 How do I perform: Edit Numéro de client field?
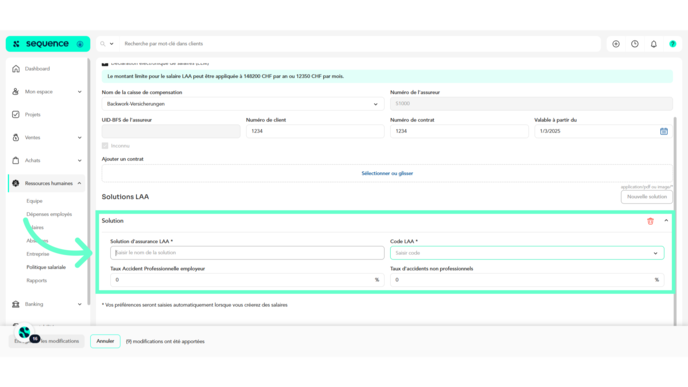(x=315, y=131)
